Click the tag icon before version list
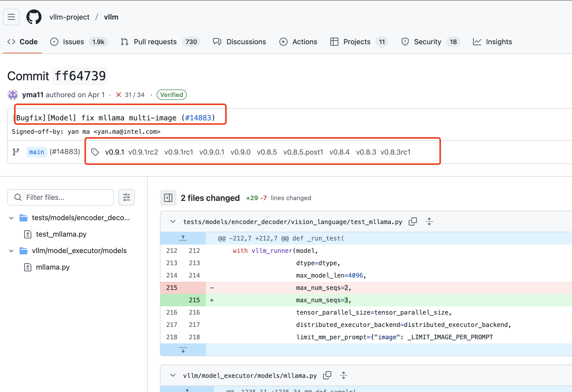Screen dimensions: 572x392 [95, 152]
